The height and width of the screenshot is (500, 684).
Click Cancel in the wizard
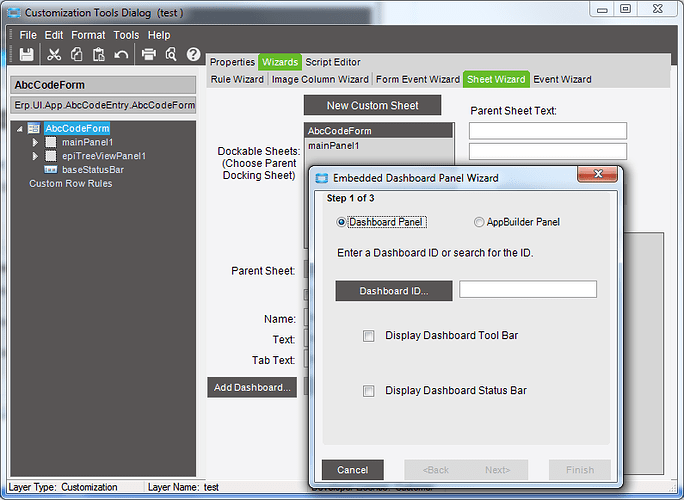coord(352,470)
